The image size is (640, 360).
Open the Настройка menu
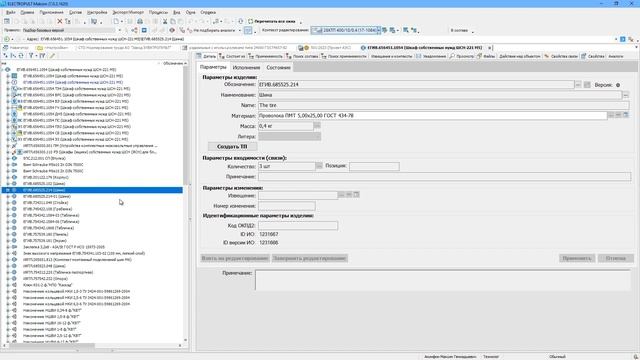point(97,13)
